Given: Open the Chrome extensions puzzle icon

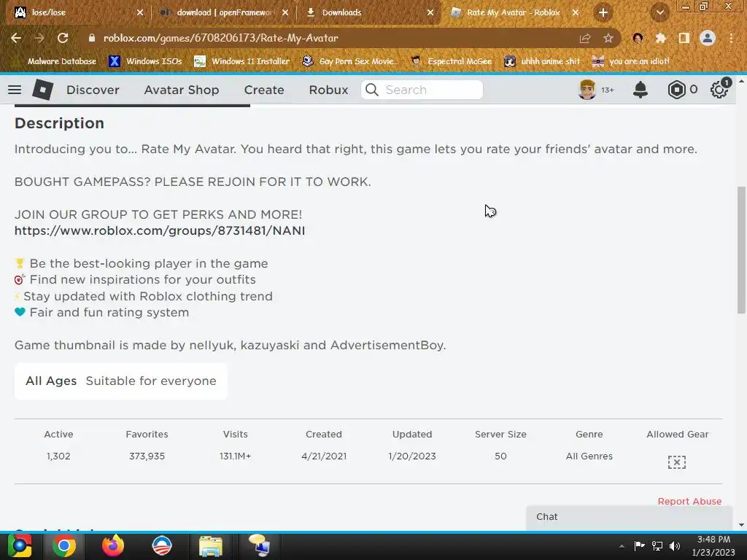Looking at the screenshot, I should click(x=661, y=38).
